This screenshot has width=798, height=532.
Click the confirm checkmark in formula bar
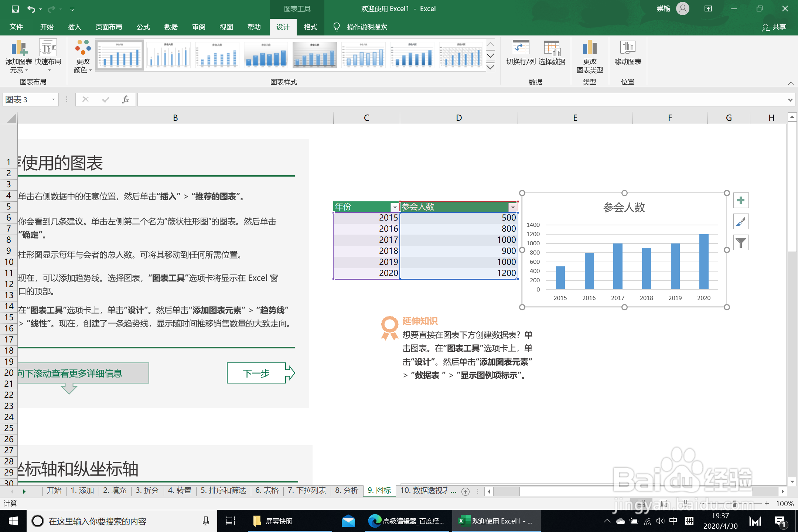(x=106, y=99)
